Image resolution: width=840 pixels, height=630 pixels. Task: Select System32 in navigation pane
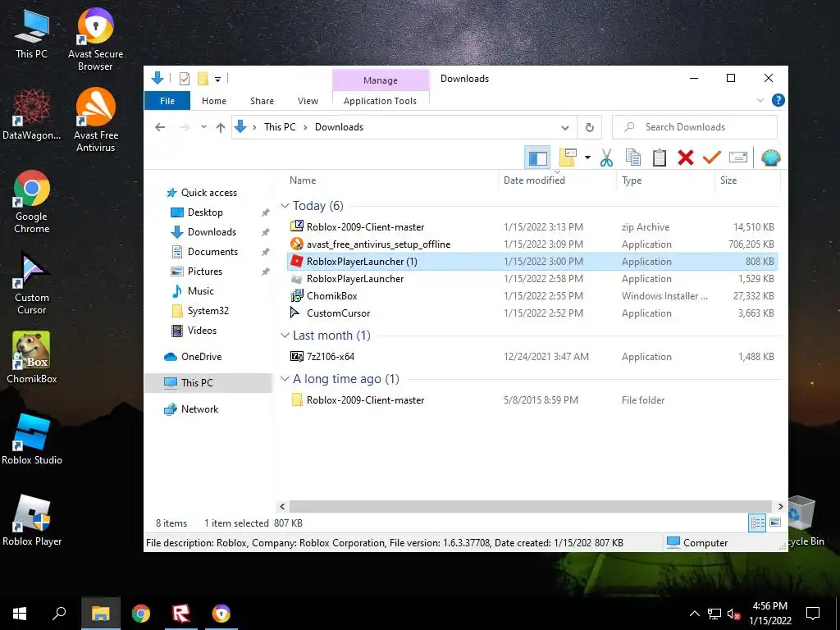tap(208, 311)
